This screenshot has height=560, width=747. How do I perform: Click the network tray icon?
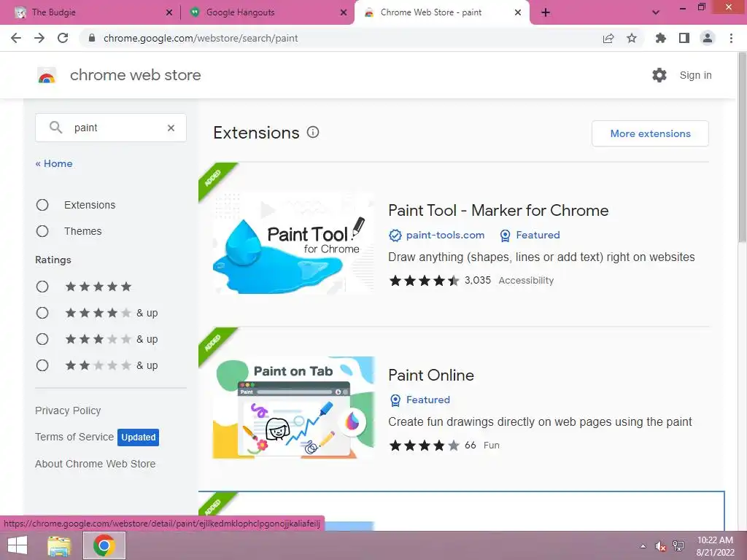click(678, 545)
